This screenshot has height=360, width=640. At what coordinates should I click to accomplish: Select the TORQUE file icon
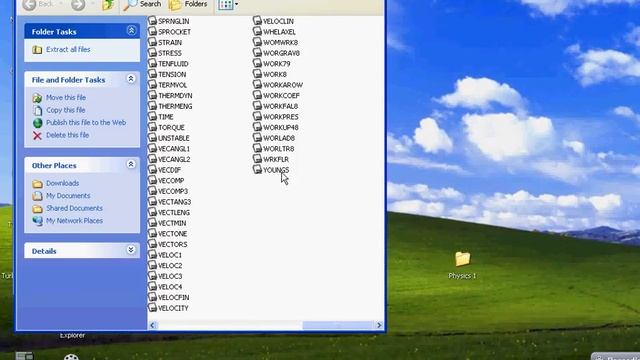point(152,127)
